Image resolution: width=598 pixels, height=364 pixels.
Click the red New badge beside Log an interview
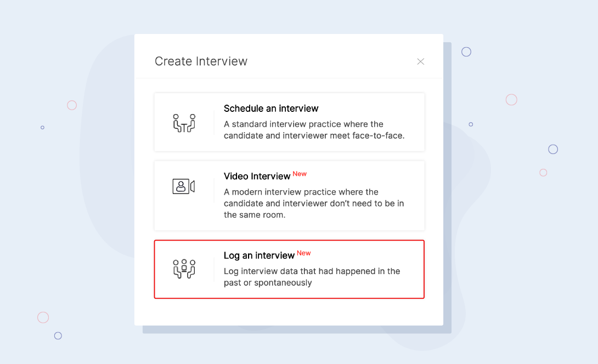(x=304, y=253)
